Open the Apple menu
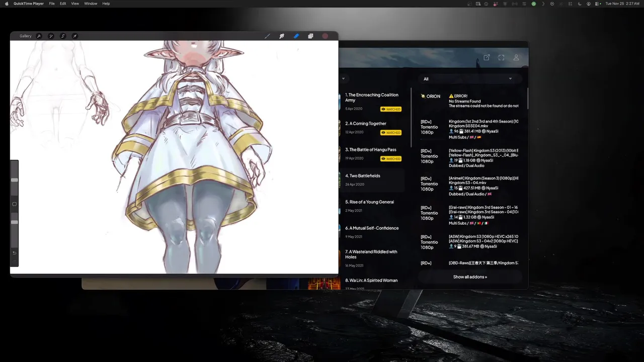This screenshot has height=362, width=644. click(x=7, y=4)
